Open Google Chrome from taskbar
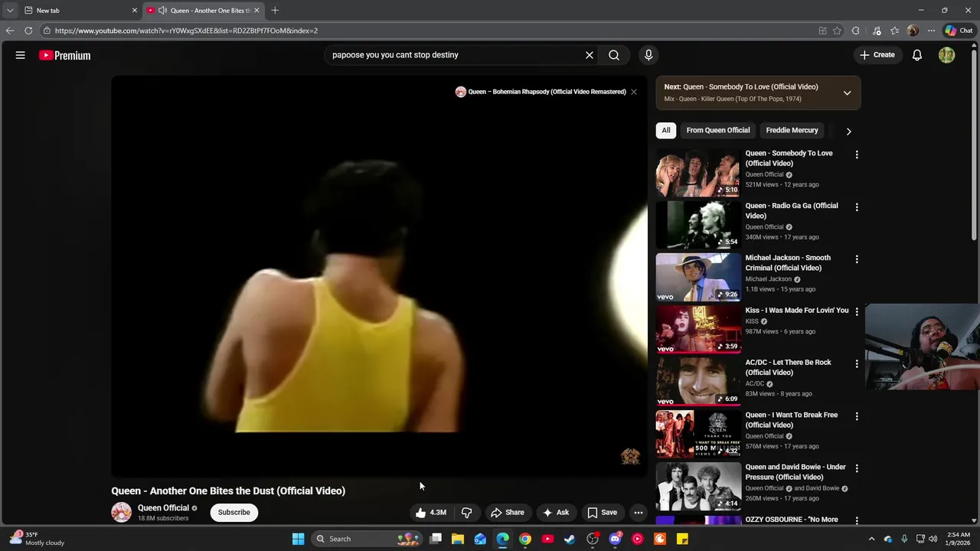This screenshot has height=551, width=980. tap(525, 539)
